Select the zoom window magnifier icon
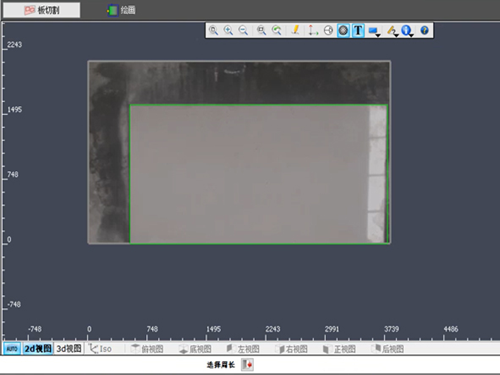 [x=213, y=31]
